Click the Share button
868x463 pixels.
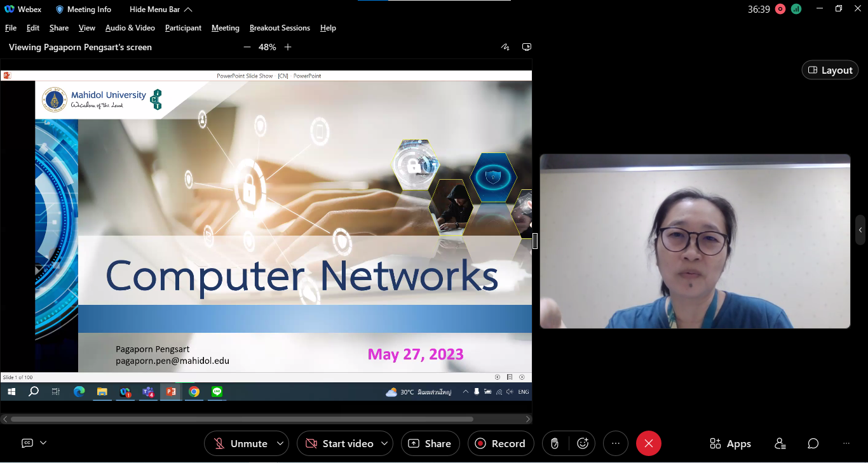coord(430,443)
